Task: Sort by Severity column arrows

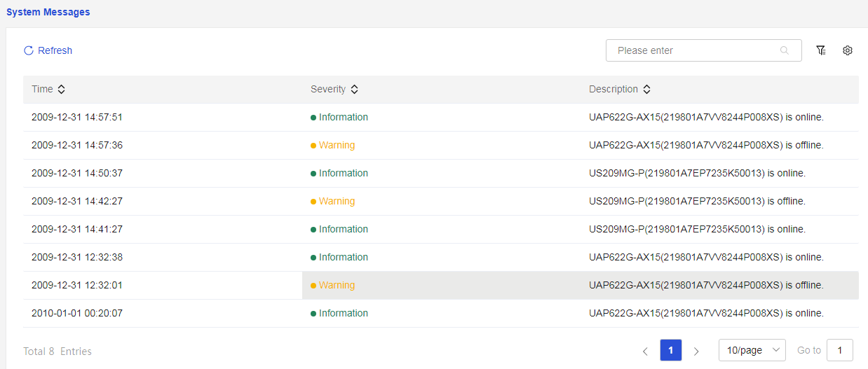Action: coord(354,90)
